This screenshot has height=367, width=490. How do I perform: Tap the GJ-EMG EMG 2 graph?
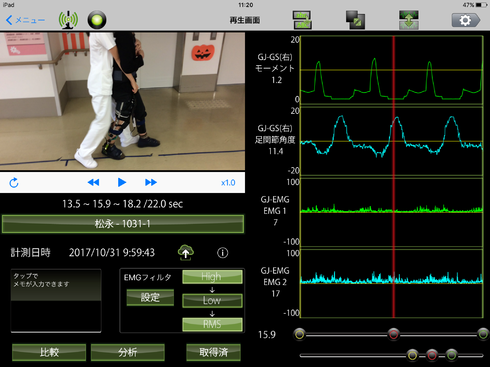(x=392, y=283)
